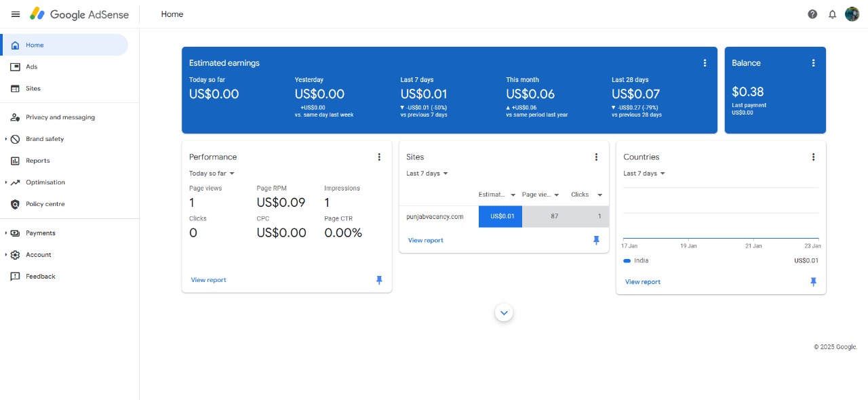Open the Sites 'Last 7 days' dropdown
The width and height of the screenshot is (868, 400).
pos(427,174)
